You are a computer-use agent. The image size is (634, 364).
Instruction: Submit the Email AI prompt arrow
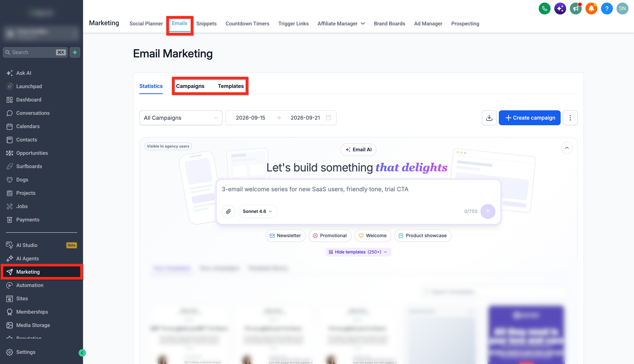pos(488,211)
